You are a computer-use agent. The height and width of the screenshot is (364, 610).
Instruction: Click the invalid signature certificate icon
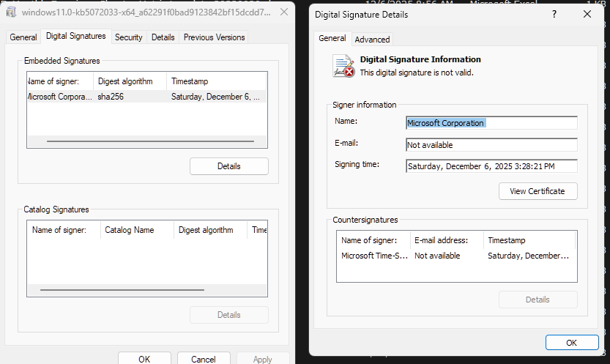pyautogui.click(x=343, y=66)
